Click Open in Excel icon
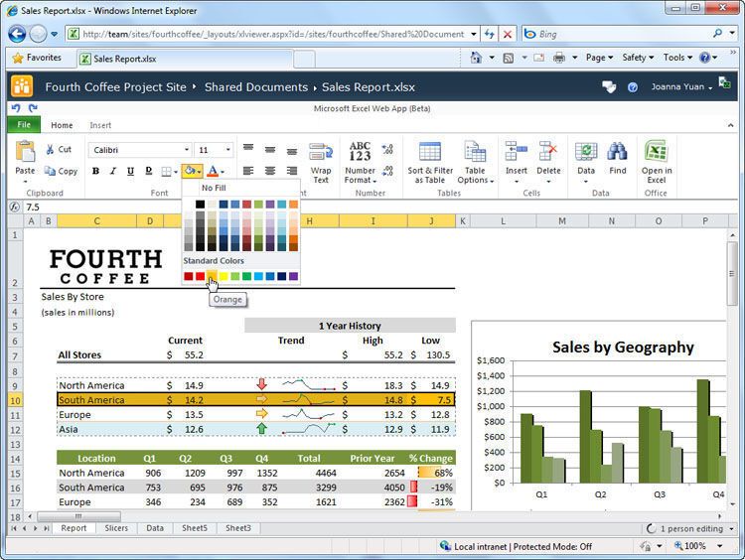Image resolution: width=745 pixels, height=560 pixels. pyautogui.click(x=657, y=151)
